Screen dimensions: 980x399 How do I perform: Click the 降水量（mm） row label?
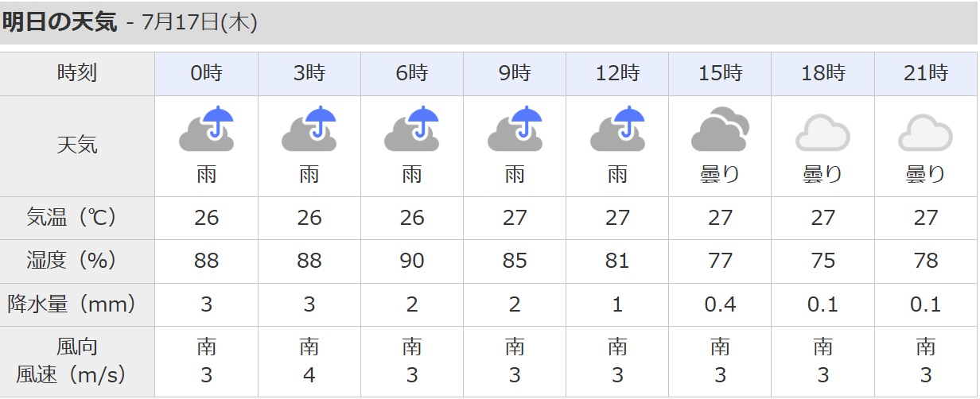pos(77,304)
